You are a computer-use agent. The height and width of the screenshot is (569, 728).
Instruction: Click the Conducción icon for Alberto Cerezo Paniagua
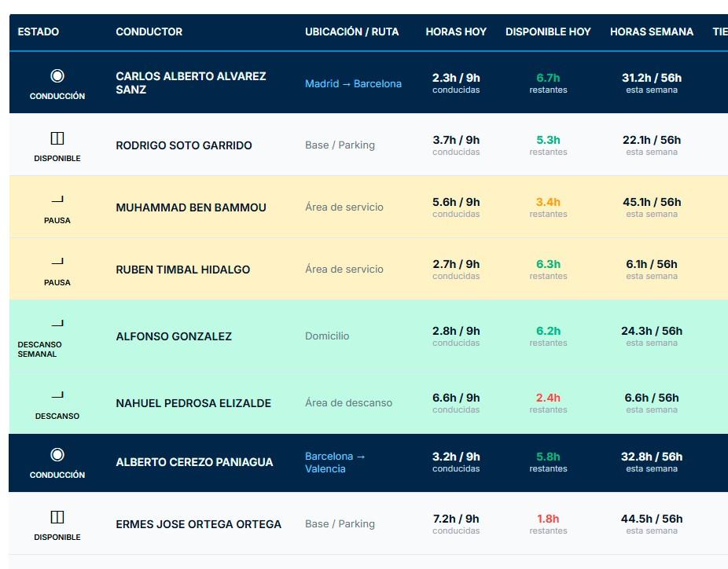[57, 454]
